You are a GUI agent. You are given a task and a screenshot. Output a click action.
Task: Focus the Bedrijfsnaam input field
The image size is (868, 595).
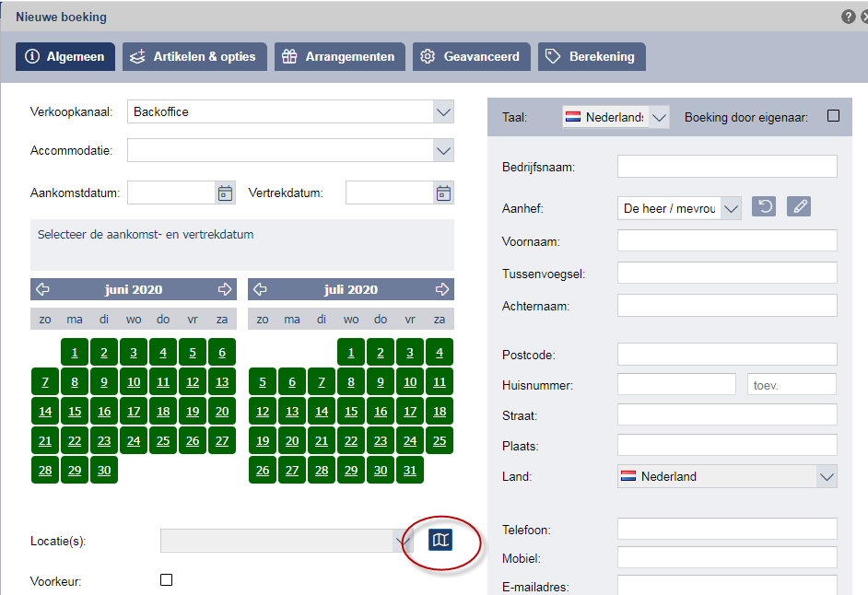(x=727, y=166)
